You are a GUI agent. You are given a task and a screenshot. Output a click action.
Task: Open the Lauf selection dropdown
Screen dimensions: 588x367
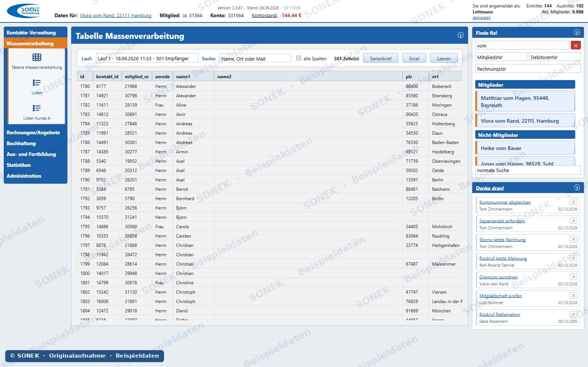click(147, 58)
